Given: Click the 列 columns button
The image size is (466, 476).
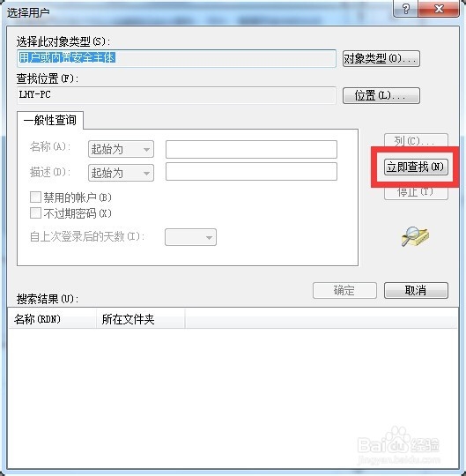Looking at the screenshot, I should pyautogui.click(x=416, y=140).
